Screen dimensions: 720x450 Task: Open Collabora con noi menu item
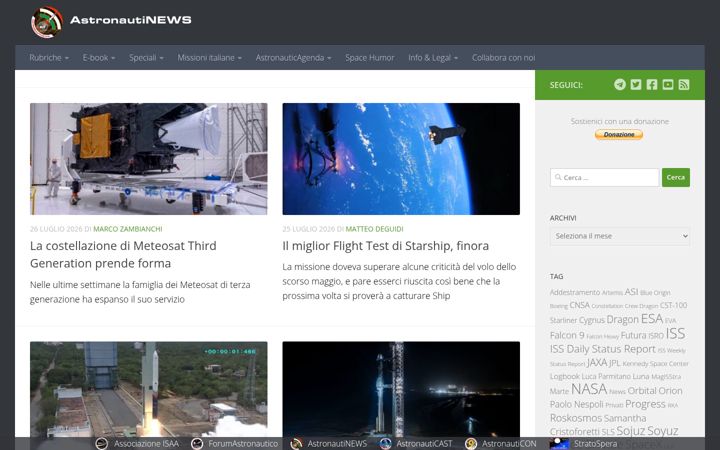[x=503, y=58]
